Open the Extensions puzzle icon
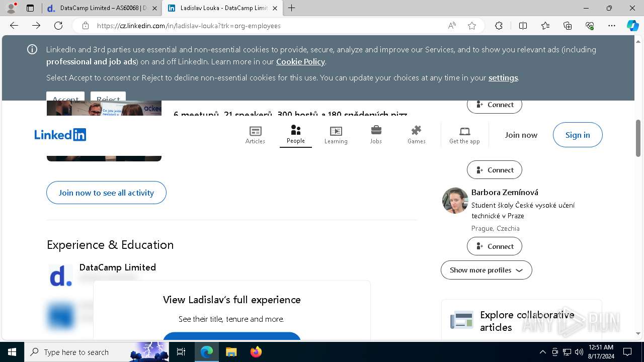 pos(499,26)
